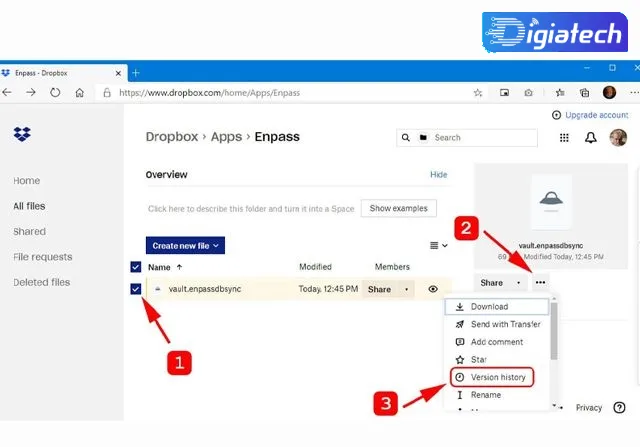Click the Modified column header
Screen dimensions: 640x447
point(315,267)
